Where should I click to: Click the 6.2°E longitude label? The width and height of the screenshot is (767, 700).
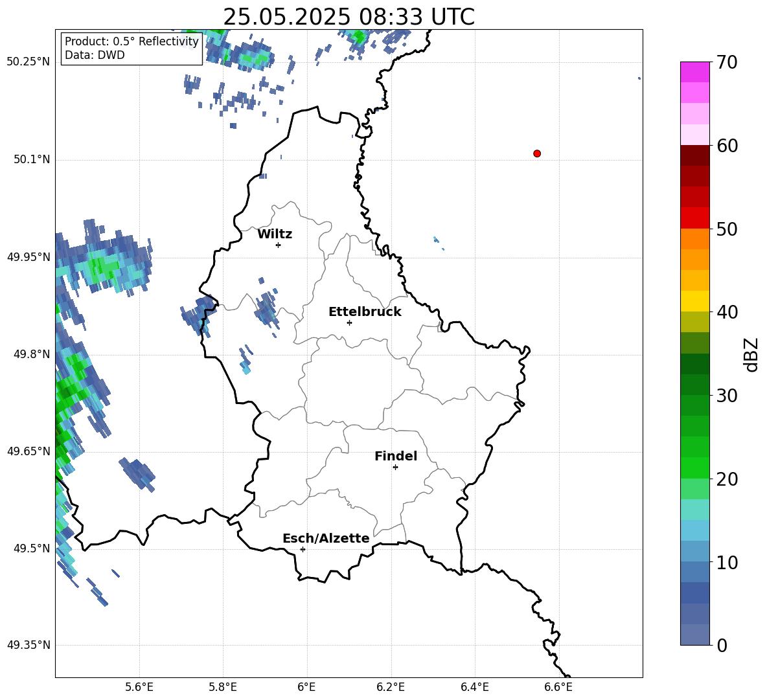pos(391,687)
